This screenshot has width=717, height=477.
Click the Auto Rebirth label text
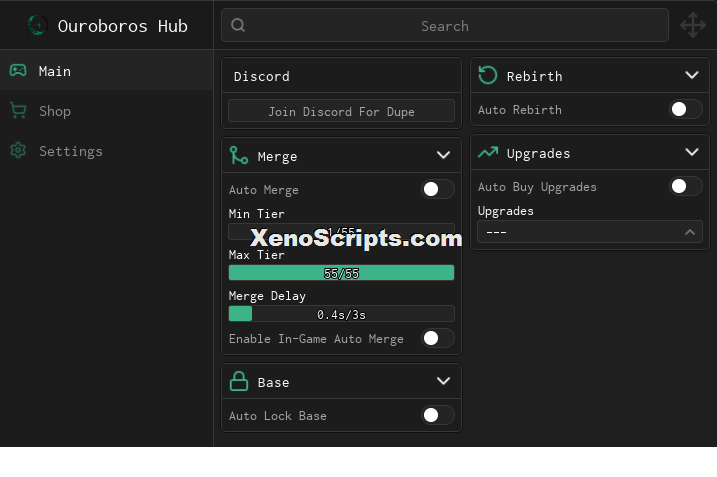click(520, 110)
